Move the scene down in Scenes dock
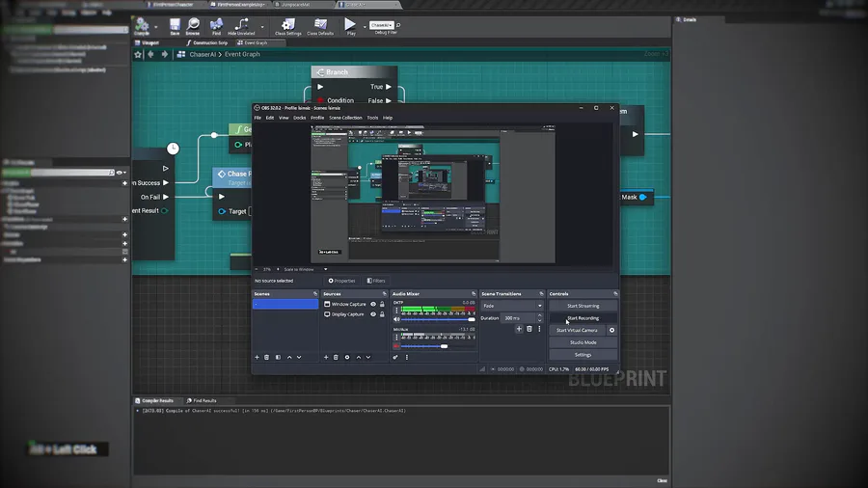868x488 pixels. pos(299,358)
